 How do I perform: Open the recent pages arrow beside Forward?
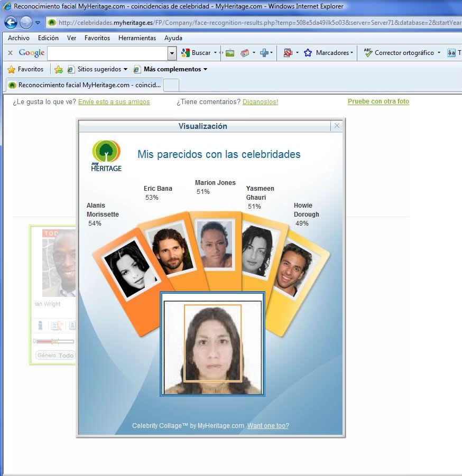(x=38, y=23)
